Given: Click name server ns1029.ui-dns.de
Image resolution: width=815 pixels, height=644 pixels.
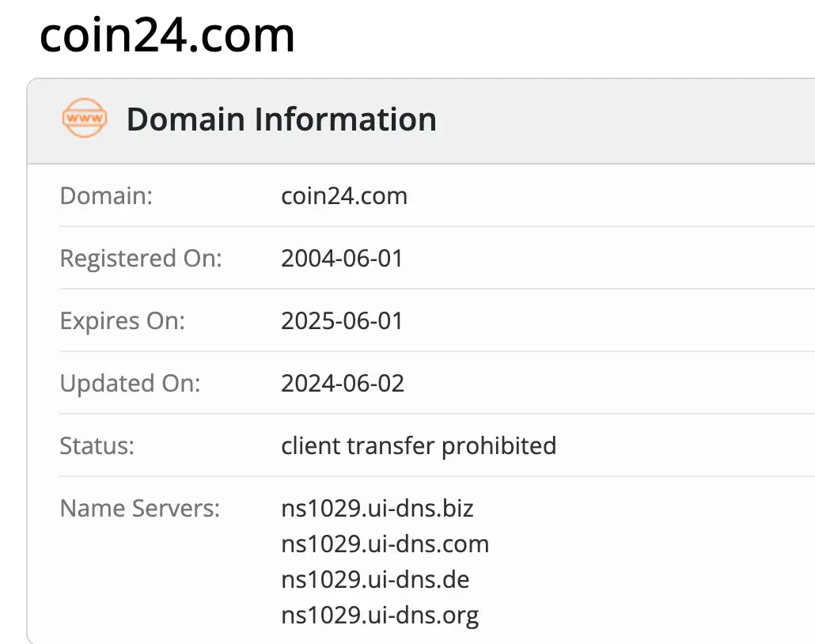Looking at the screenshot, I should pyautogui.click(x=375, y=579).
